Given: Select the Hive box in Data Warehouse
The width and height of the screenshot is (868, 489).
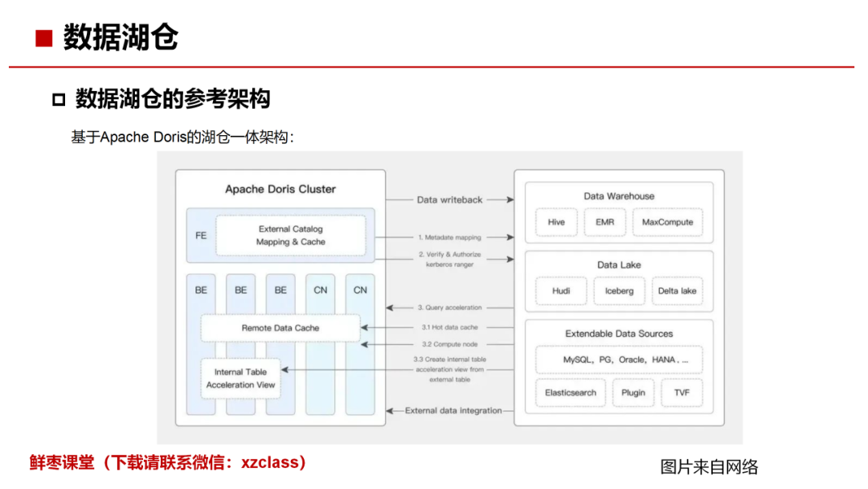Looking at the screenshot, I should point(556,223).
